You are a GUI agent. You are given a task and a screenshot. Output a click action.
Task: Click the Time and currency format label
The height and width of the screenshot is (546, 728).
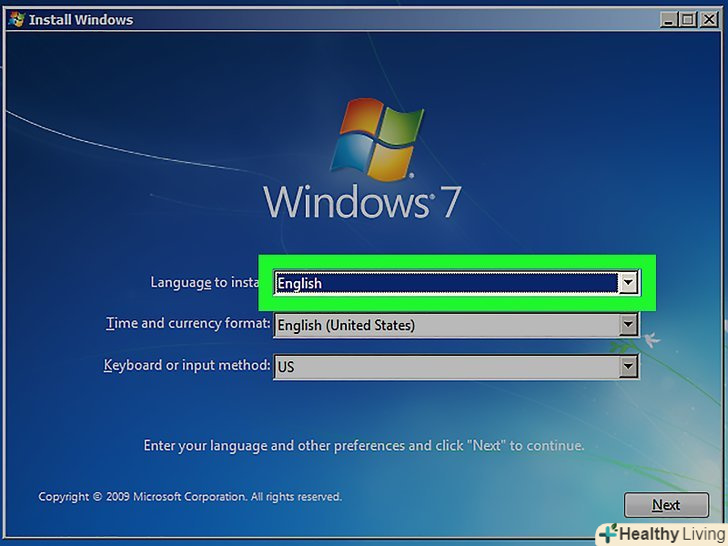click(188, 323)
